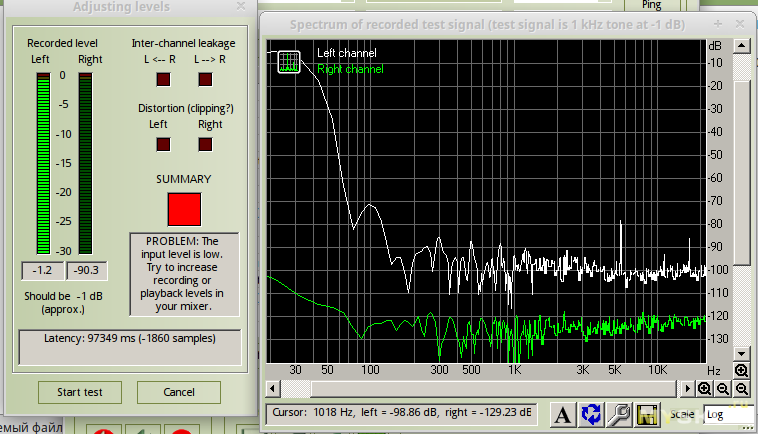Click the text label A toolbar icon
The width and height of the screenshot is (758, 434).
(x=562, y=415)
